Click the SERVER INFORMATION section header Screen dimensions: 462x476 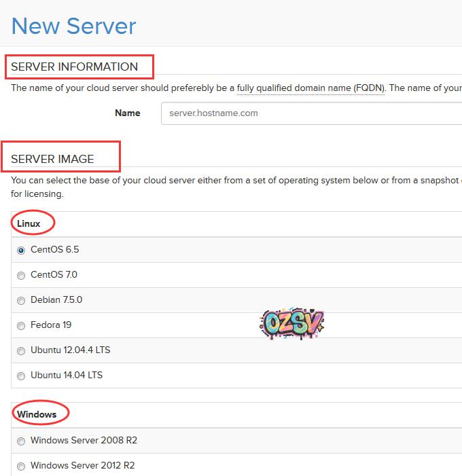(x=75, y=67)
